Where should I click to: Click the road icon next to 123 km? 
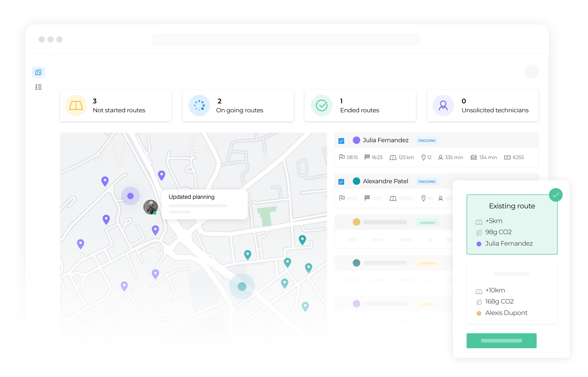(x=392, y=157)
